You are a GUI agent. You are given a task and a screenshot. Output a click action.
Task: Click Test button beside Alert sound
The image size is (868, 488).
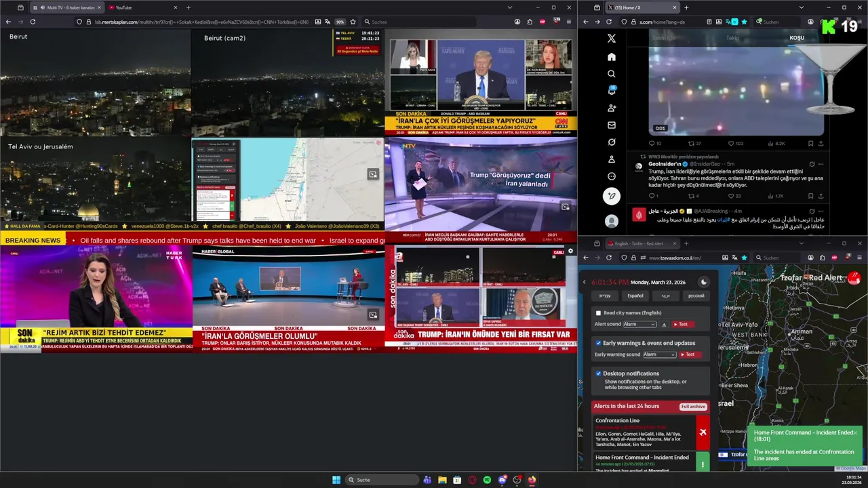tap(684, 325)
